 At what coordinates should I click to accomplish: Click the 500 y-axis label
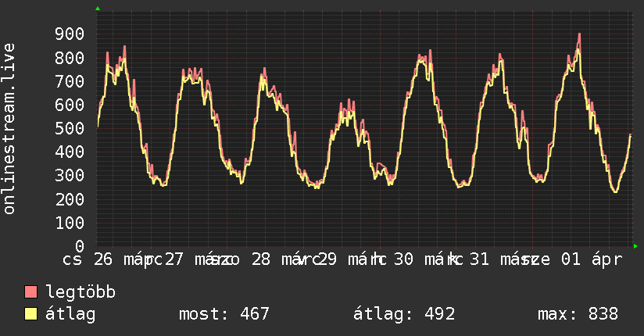coord(70,129)
